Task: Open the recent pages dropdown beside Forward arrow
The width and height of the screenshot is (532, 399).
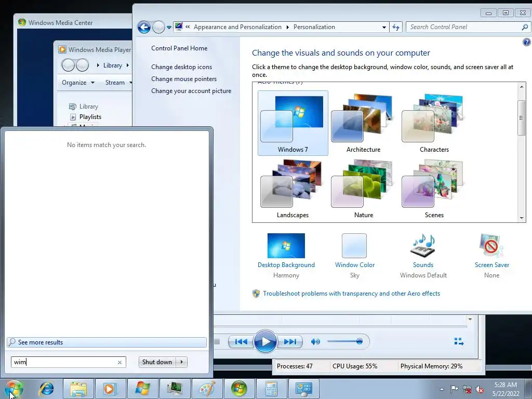Action: (x=169, y=28)
